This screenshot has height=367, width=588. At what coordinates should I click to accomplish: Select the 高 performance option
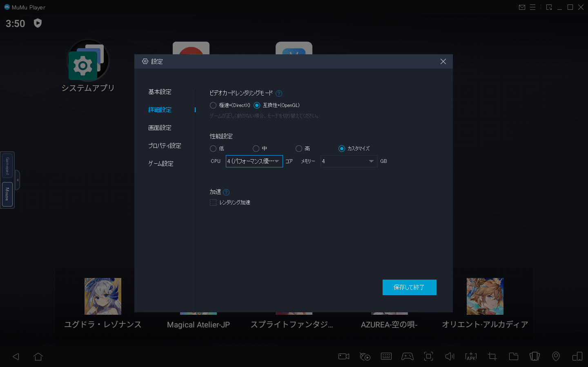(303, 149)
